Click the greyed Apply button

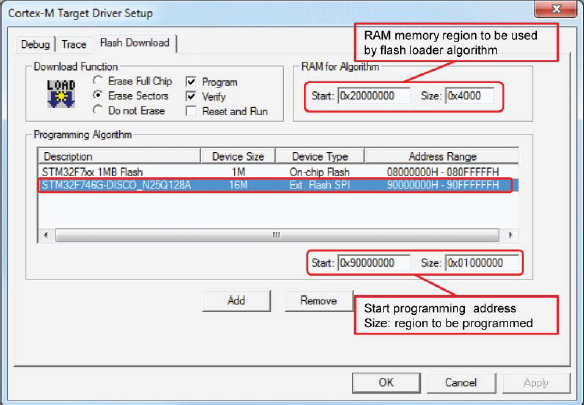pos(536,383)
